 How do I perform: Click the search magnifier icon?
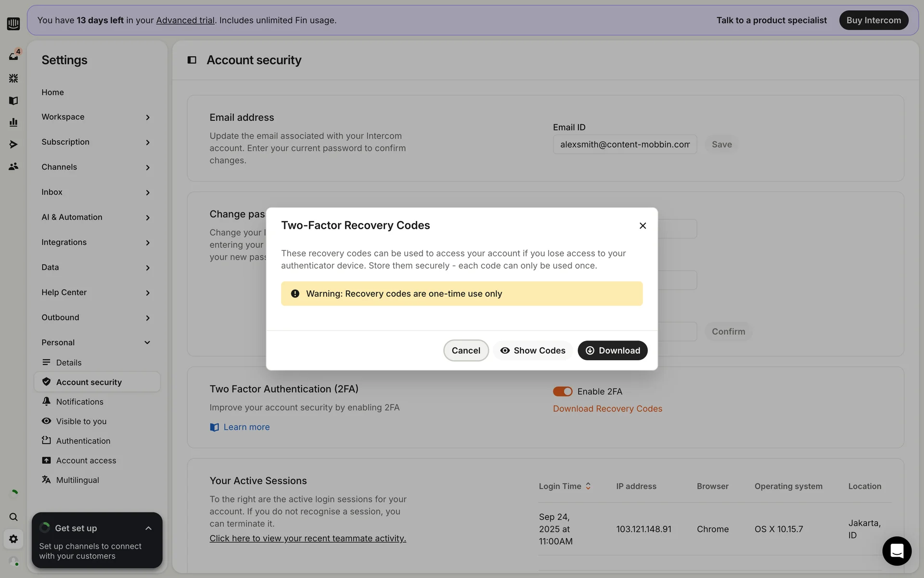13,517
